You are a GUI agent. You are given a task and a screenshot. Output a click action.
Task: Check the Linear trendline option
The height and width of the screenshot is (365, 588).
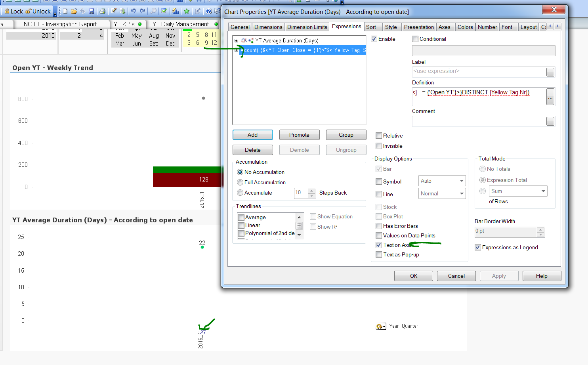(x=241, y=225)
